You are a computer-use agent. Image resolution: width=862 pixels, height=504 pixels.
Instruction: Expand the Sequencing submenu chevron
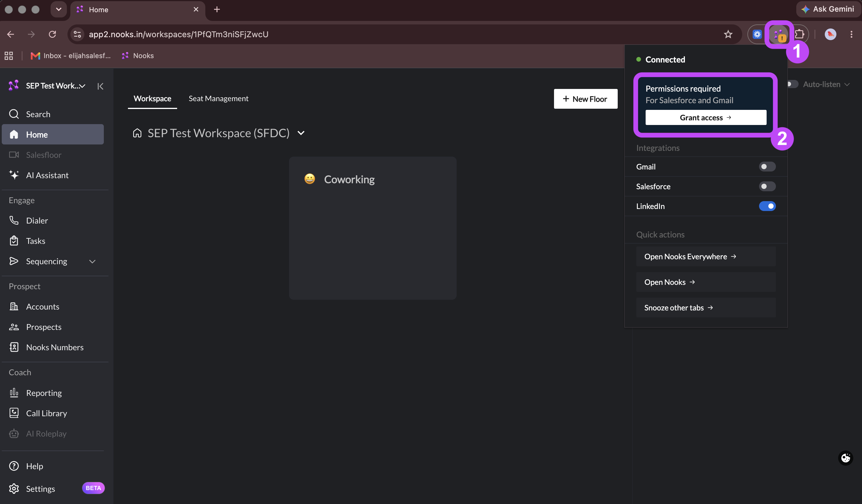(92, 261)
